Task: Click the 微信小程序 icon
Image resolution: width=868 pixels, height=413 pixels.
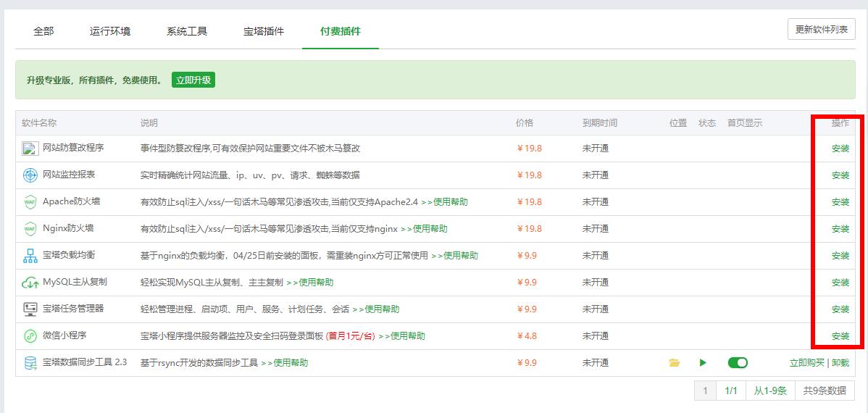Action: pyautogui.click(x=30, y=336)
